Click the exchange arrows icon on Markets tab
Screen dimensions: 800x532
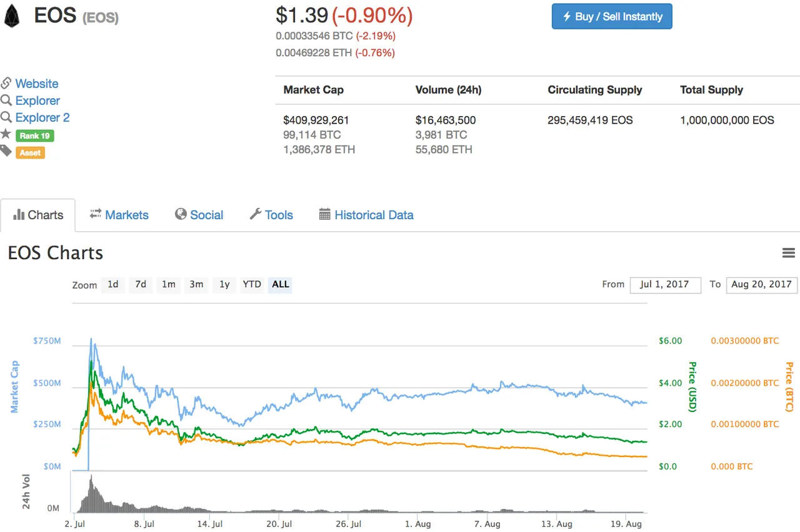96,214
